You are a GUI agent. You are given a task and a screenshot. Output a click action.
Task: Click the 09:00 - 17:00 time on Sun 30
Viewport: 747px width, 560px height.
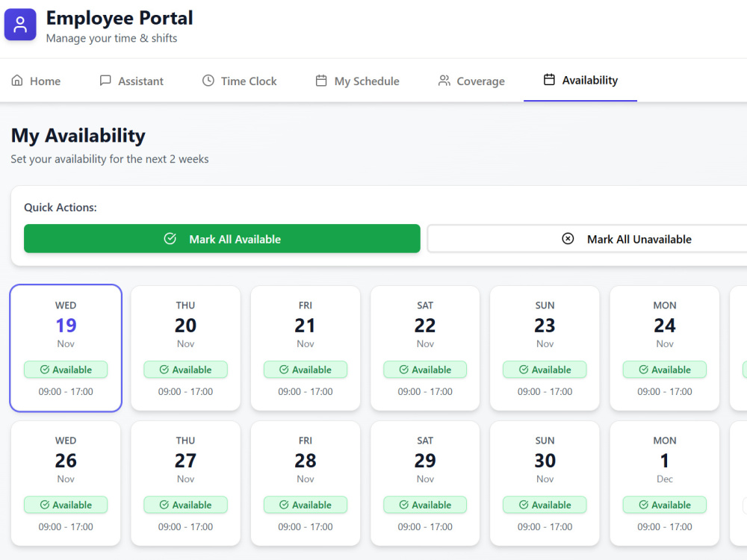click(545, 526)
